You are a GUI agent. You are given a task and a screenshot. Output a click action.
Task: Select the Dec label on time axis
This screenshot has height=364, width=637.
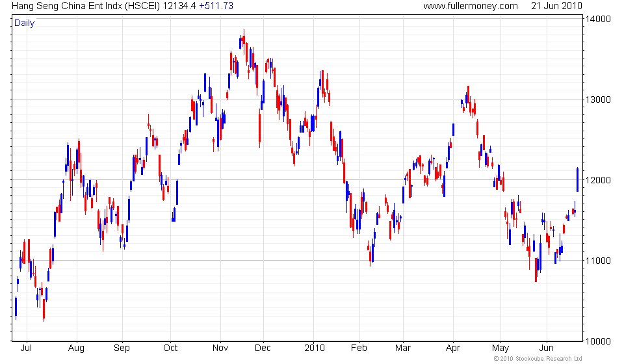263,348
